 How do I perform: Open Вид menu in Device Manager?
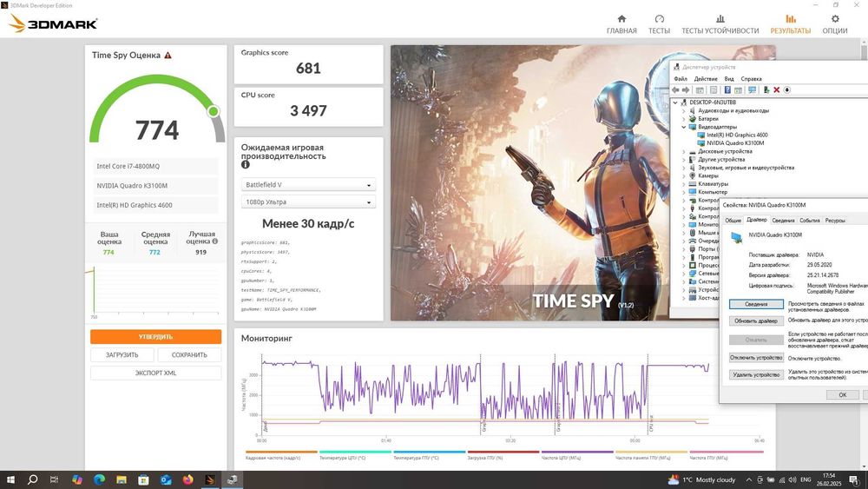click(x=729, y=79)
